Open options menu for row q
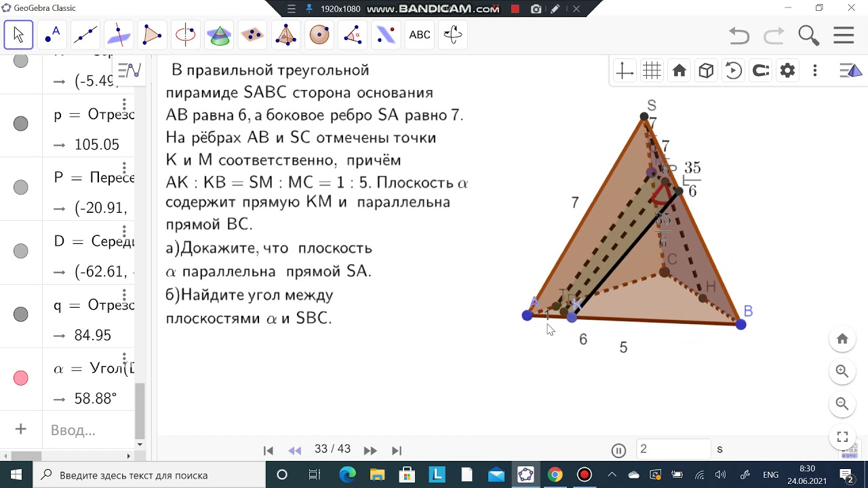The image size is (868, 488). (x=124, y=295)
